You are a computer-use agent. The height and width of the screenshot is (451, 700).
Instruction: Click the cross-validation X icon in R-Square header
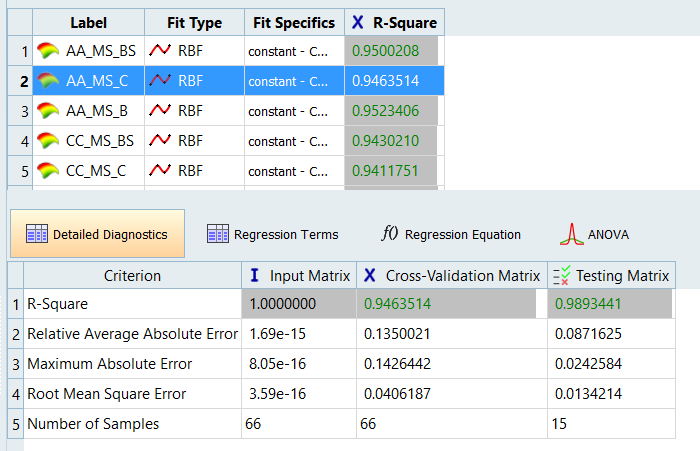click(358, 22)
